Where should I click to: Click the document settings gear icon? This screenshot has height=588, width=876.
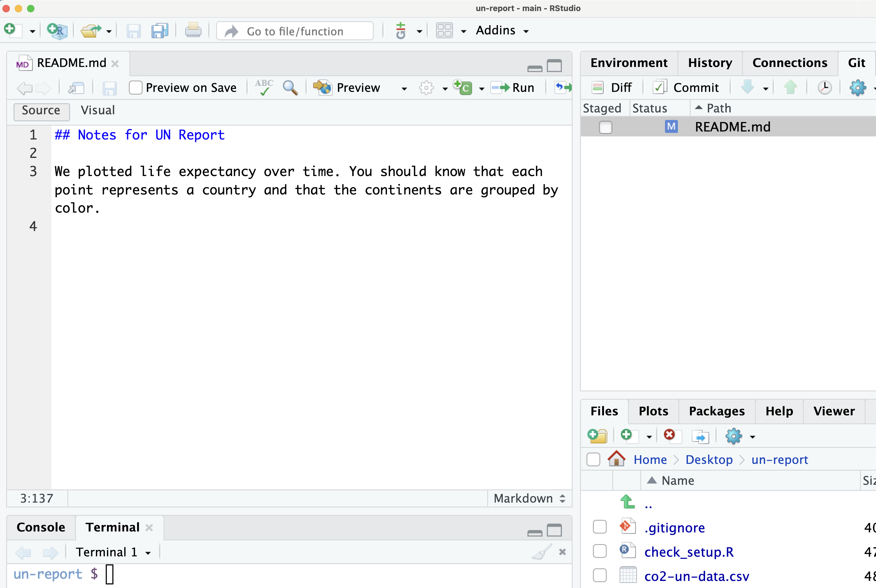click(426, 88)
